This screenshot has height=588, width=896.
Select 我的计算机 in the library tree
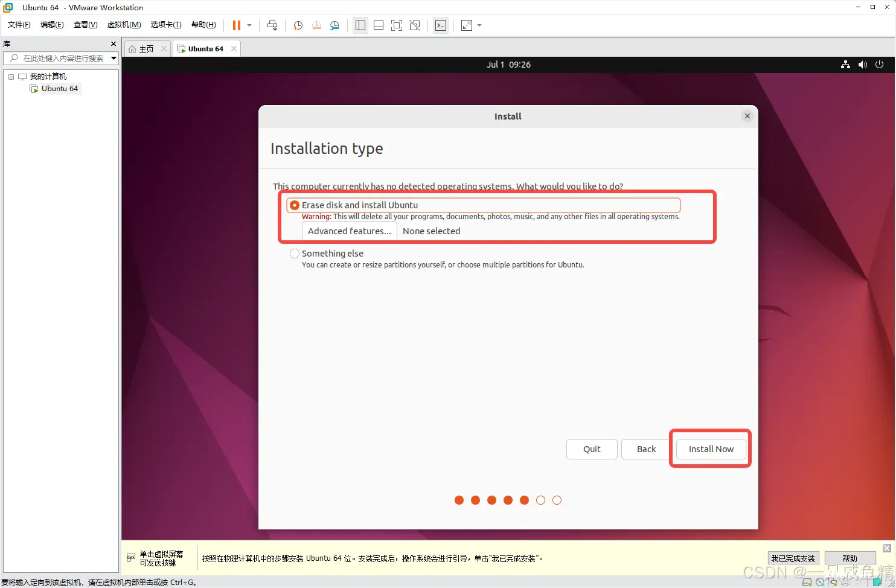[x=48, y=77]
